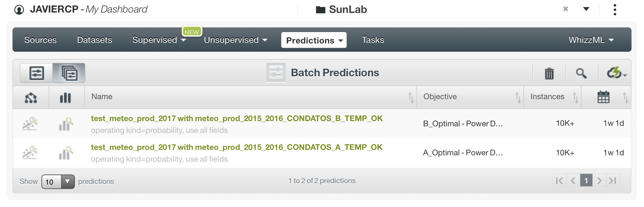The image size is (644, 207).
Task: Open the cloud lightning actions menu
Action: [616, 73]
